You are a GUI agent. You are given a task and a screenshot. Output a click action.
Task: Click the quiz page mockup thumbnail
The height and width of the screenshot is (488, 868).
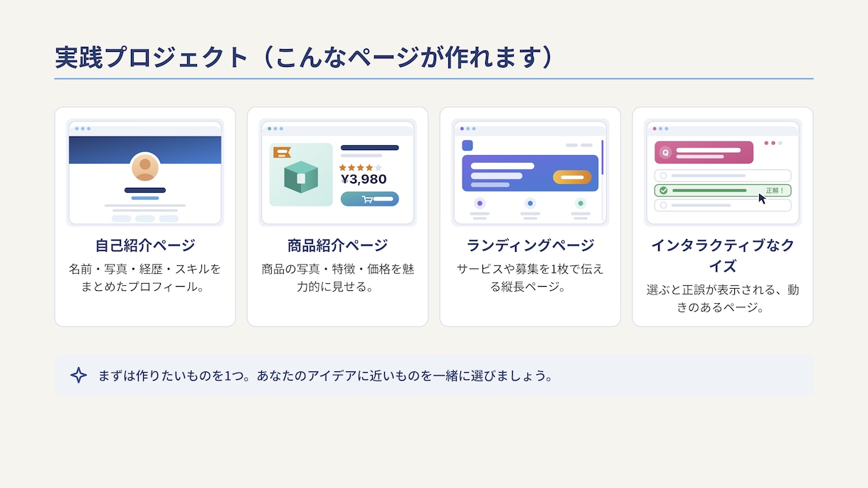723,173
